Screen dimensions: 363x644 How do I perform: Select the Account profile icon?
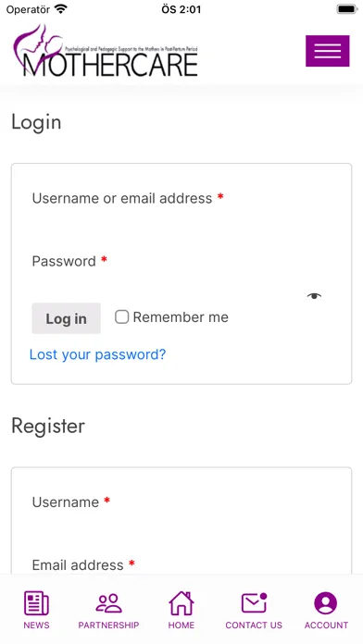click(x=326, y=603)
